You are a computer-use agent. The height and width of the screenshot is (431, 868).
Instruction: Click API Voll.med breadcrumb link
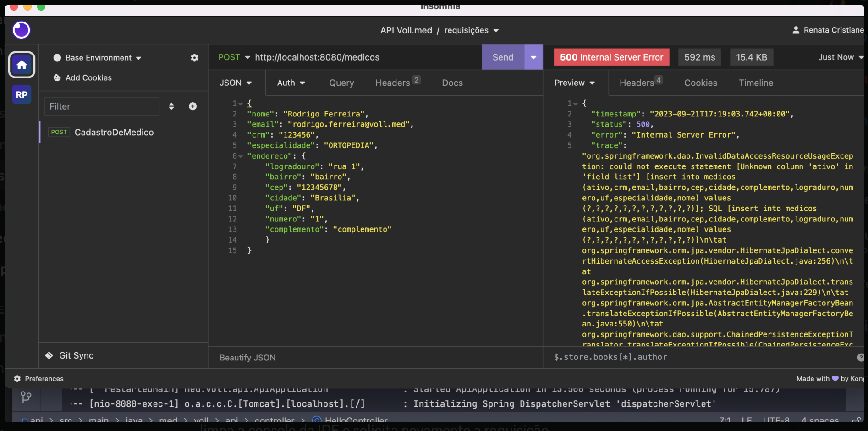pyautogui.click(x=406, y=30)
